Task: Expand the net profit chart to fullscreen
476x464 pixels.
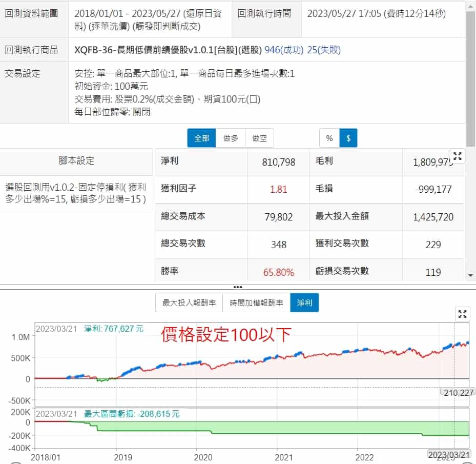Action: 463,314
